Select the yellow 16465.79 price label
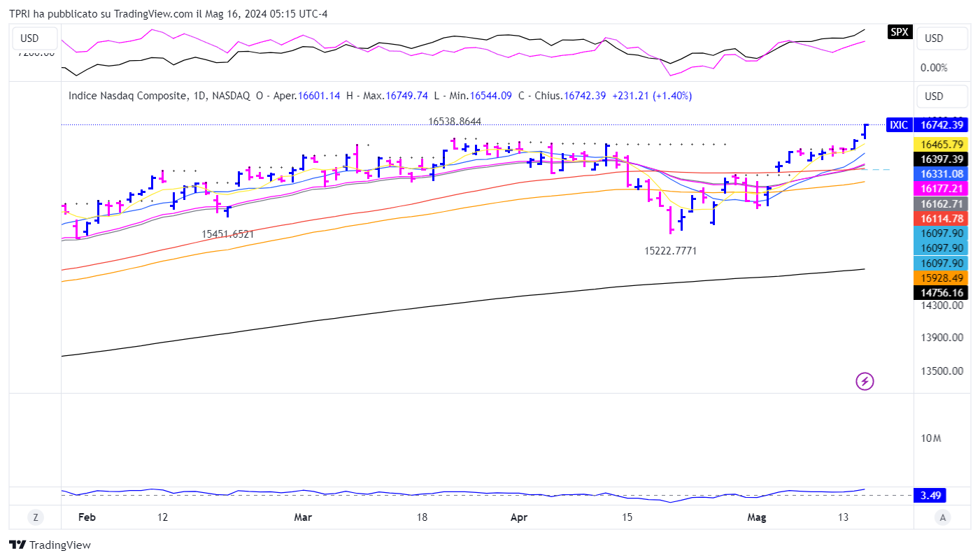This screenshot has height=560, width=980. 942,144
